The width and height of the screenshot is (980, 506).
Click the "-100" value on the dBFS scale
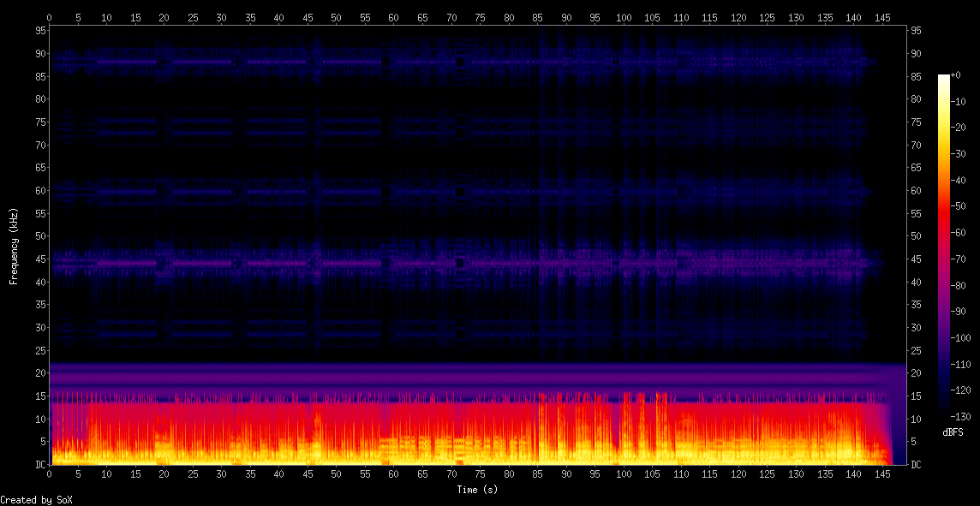point(960,337)
